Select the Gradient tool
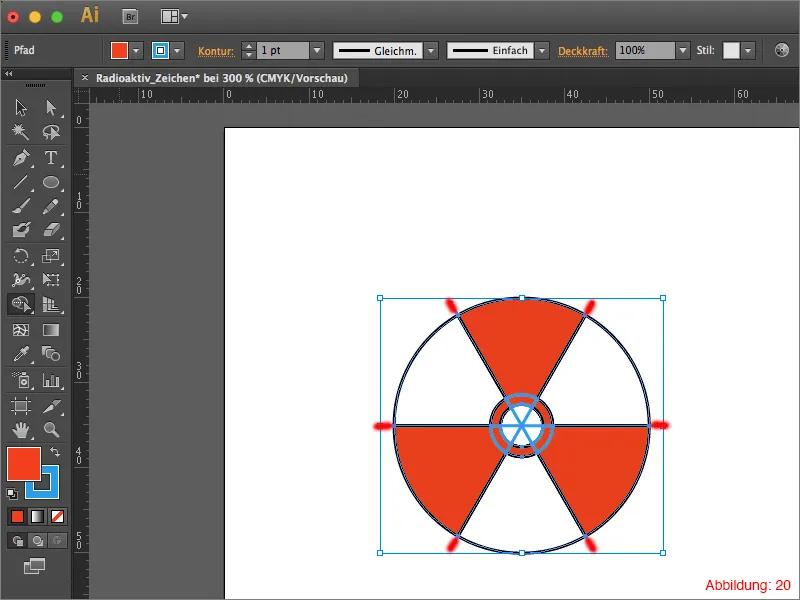This screenshot has height=600, width=800. (51, 330)
